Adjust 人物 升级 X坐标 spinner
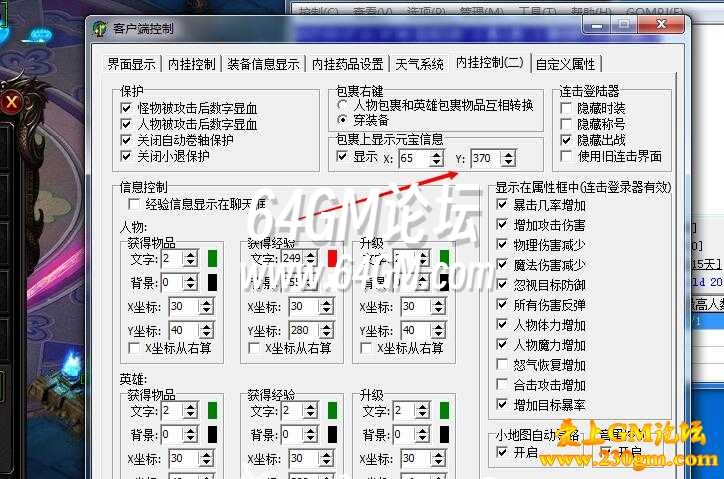The width and height of the screenshot is (724, 479). click(x=438, y=306)
